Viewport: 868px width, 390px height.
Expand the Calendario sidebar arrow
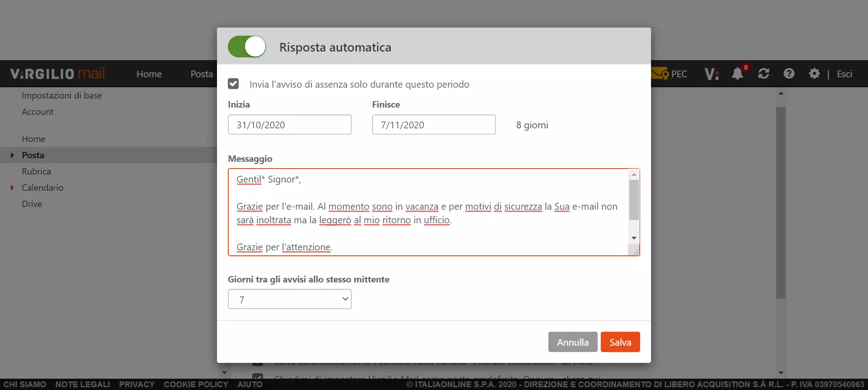[x=12, y=188]
